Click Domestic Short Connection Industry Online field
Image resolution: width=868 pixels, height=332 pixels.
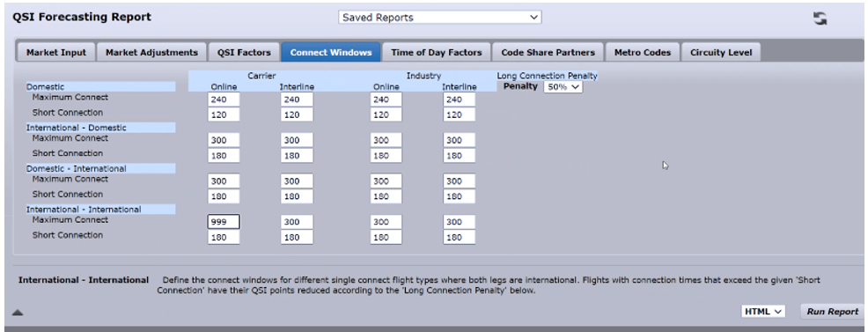386,115
